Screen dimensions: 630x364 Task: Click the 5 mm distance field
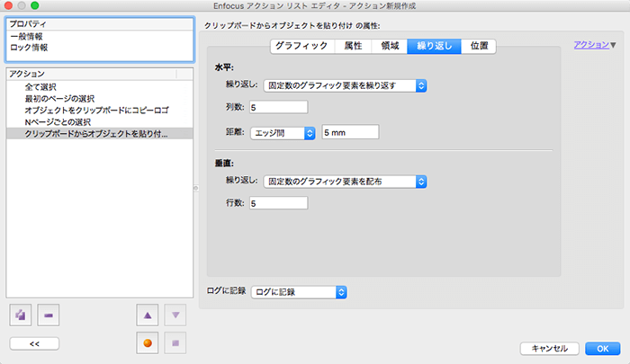pyautogui.click(x=350, y=132)
